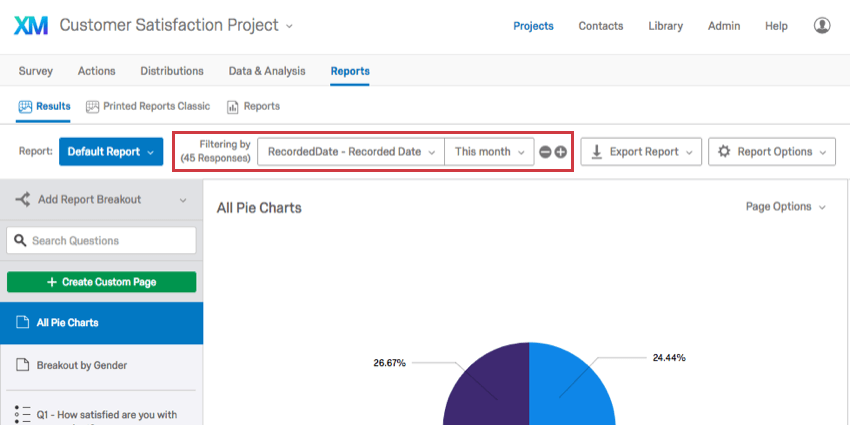Select the Results sub-tab
Image resolution: width=850 pixels, height=425 pixels.
point(44,106)
